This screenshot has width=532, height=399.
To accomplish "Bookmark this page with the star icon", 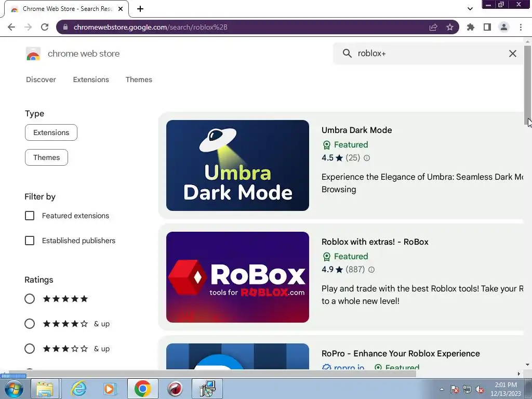I will [450, 27].
